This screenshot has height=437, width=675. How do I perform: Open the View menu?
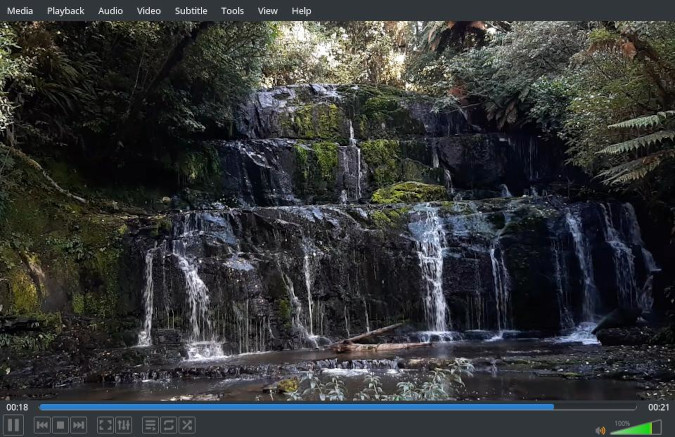pos(267,11)
